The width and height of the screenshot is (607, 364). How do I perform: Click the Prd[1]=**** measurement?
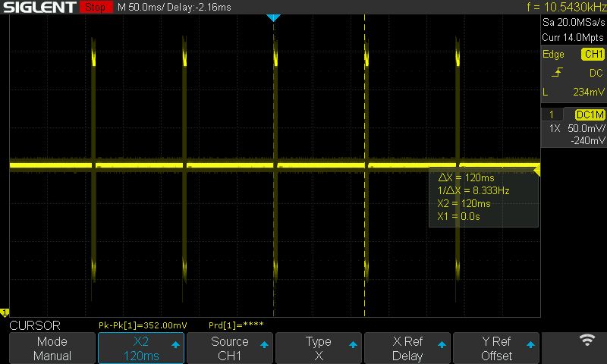236,325
